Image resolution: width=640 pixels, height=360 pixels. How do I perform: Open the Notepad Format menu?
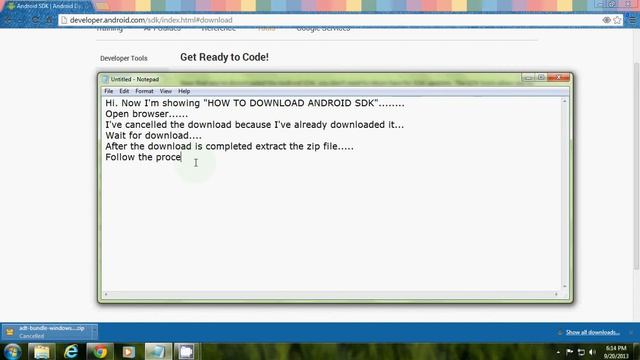tap(144, 91)
